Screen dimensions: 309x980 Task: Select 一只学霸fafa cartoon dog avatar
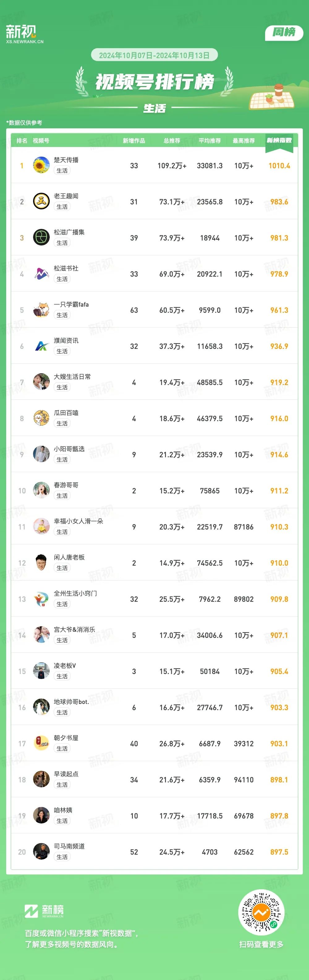(41, 310)
